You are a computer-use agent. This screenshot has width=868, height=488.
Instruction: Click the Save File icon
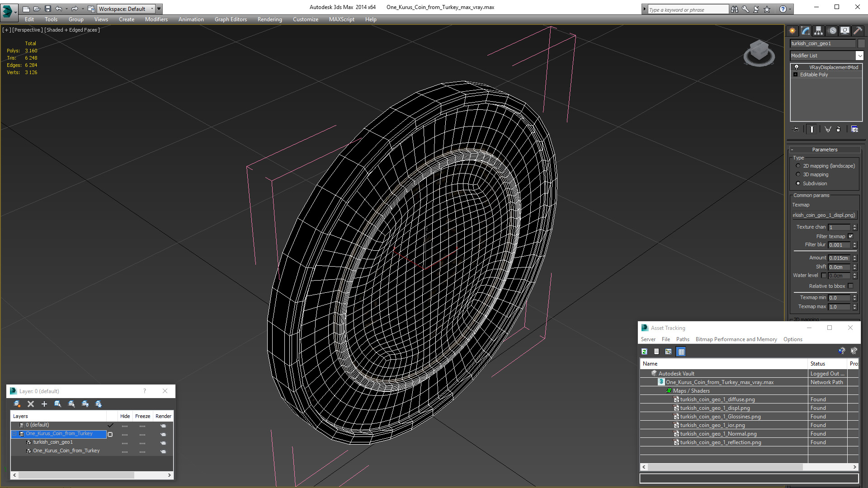point(48,9)
